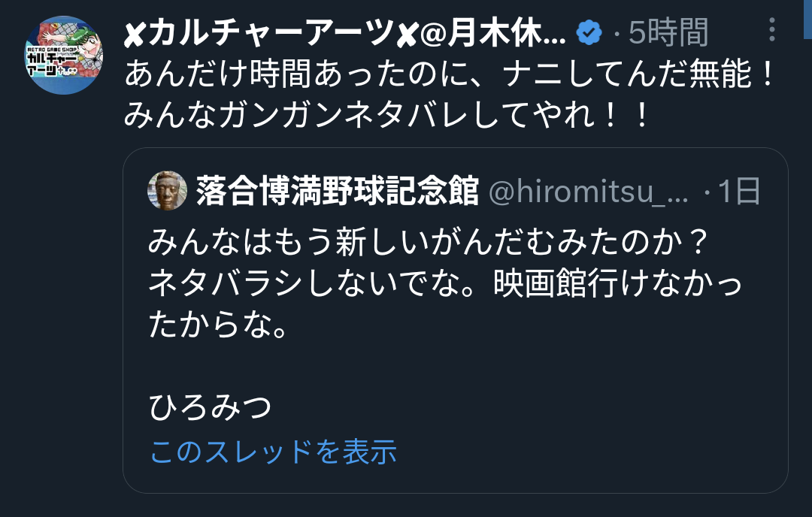
Task: Click the みんなはもう新しいがんだむみたのか text
Action: 429,242
